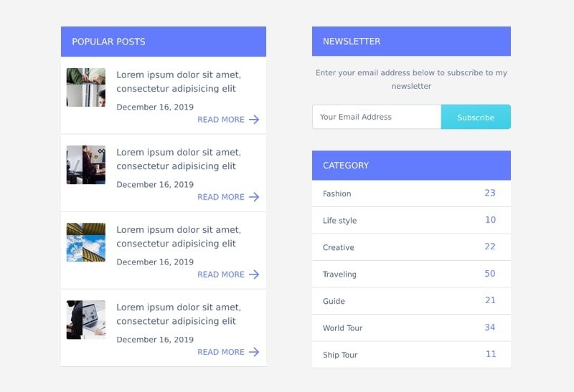This screenshot has height=392, width=574.
Task: Click the arrow icon of fourth post's READ MORE
Action: point(254,352)
